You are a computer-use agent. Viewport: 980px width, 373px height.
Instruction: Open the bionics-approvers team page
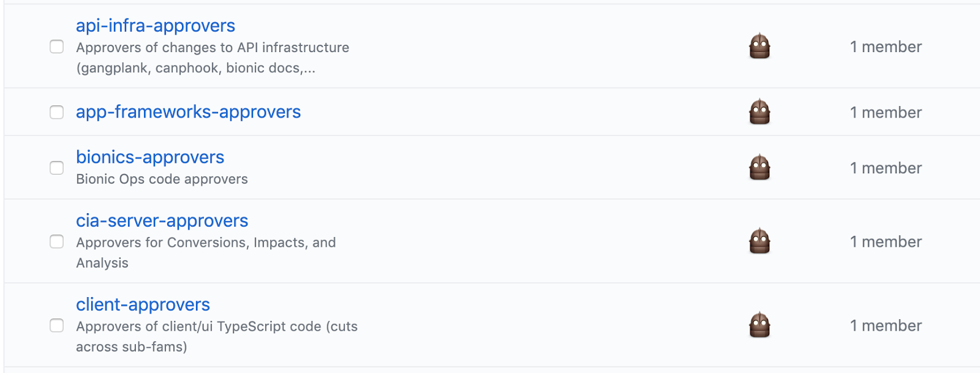point(149,157)
